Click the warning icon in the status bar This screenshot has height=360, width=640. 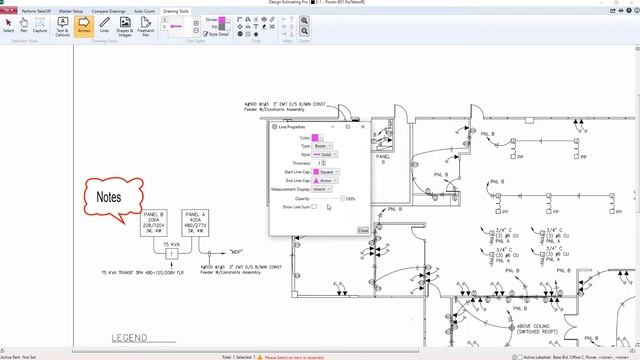point(260,357)
